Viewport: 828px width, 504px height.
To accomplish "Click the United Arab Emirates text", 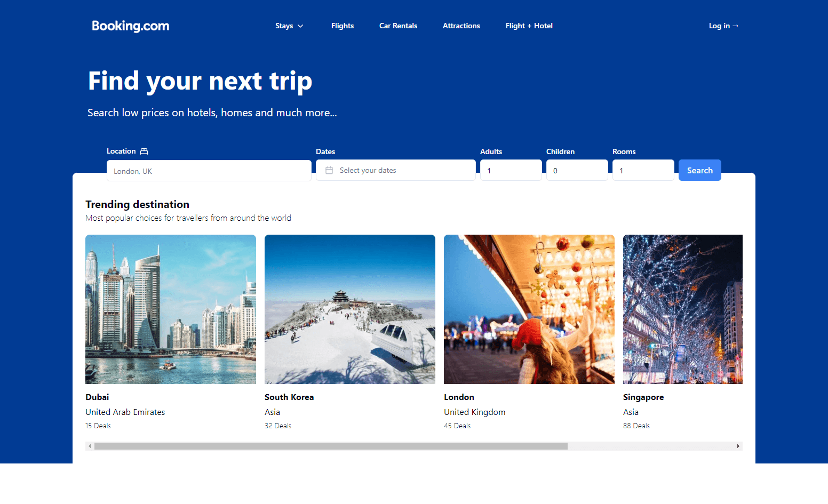I will [125, 412].
